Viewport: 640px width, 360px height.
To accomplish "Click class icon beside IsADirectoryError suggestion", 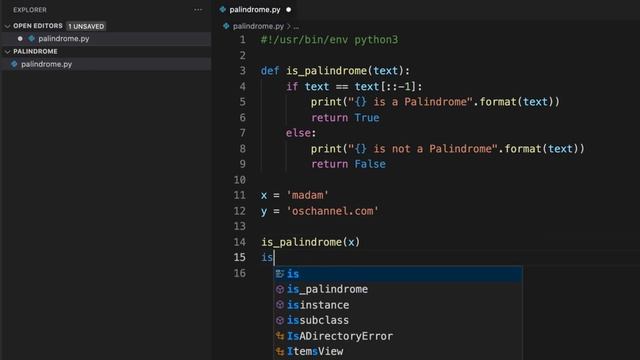I will click(x=280, y=336).
